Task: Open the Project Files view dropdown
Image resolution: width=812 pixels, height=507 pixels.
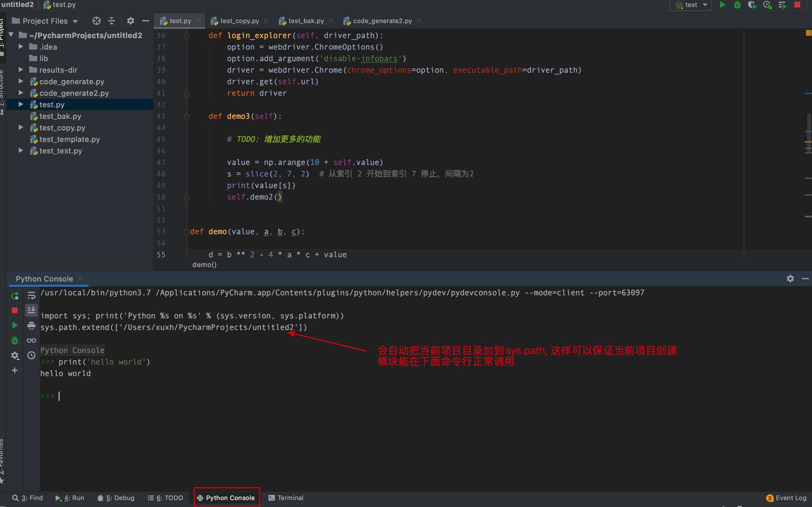Action: tap(45, 21)
